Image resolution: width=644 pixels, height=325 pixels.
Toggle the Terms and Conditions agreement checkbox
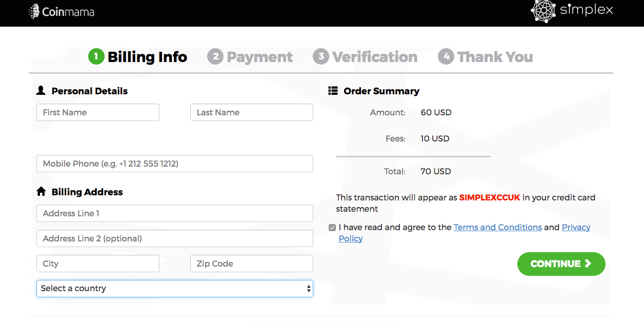pos(332,228)
